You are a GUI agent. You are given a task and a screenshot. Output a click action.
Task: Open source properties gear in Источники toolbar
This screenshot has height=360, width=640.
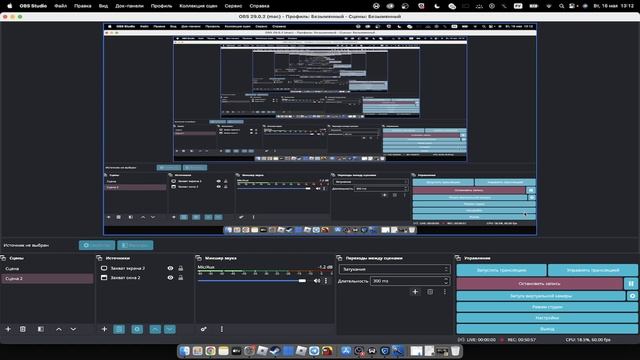point(137,329)
